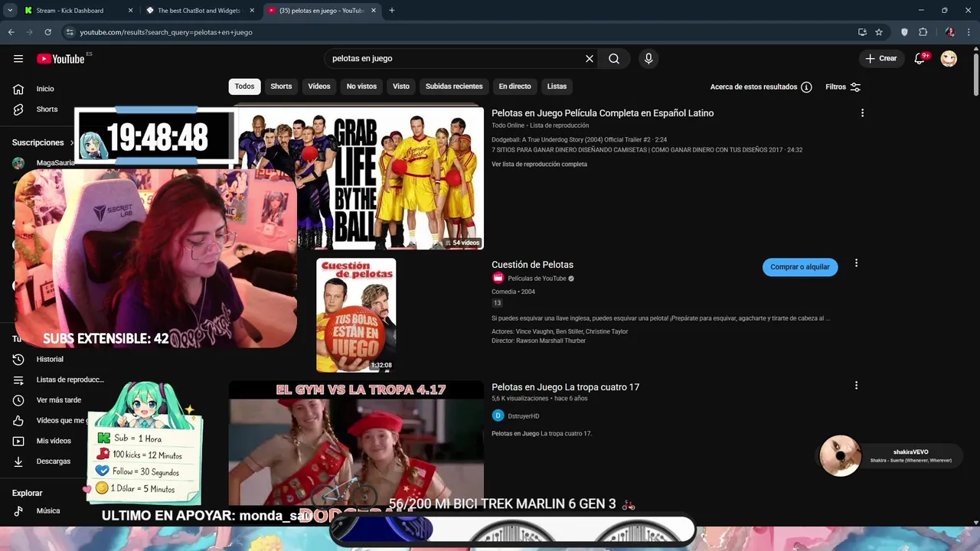Open the tab search dropdown arrow
Screen dimensions: 980x551
[10, 11]
